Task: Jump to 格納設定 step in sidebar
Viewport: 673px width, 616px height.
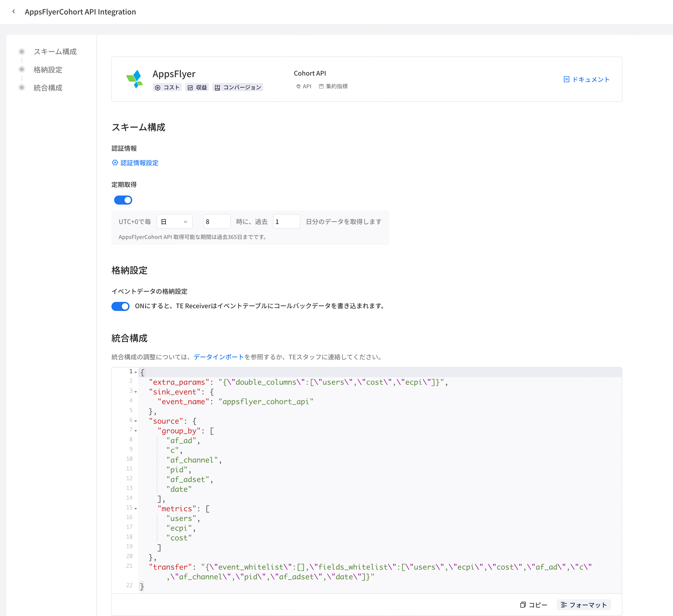Action: pos(48,70)
